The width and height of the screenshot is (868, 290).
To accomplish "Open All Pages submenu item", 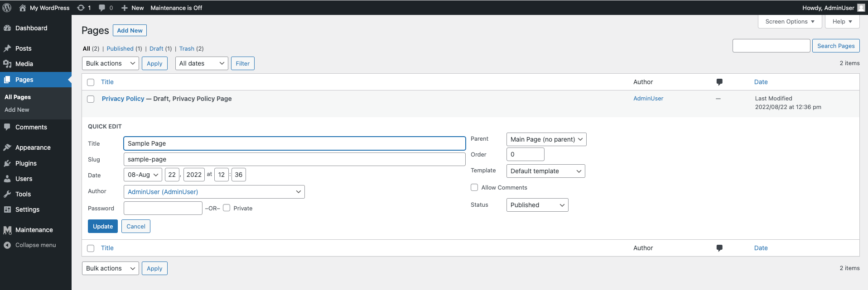I will pos(18,97).
